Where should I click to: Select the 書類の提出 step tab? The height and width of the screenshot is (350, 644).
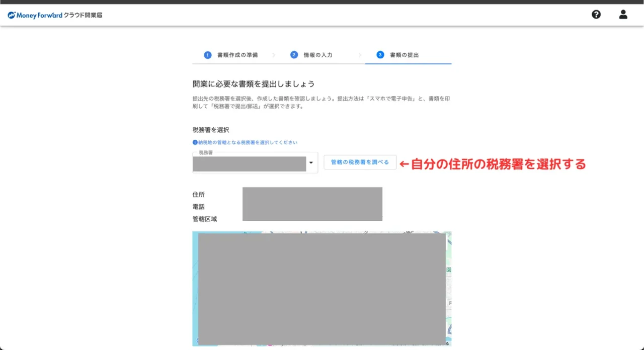404,55
